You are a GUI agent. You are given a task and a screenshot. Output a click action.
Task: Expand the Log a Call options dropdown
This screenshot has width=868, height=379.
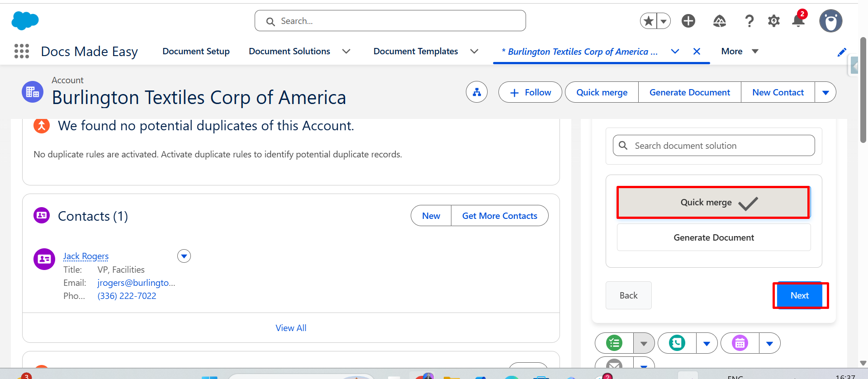[x=707, y=344]
